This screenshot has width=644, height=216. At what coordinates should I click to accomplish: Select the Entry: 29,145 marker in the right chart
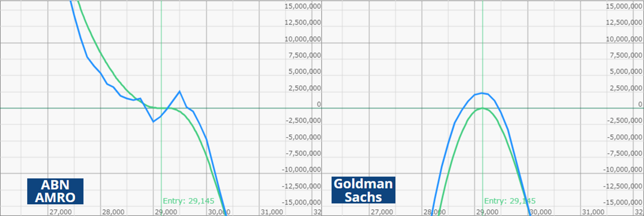510,201
